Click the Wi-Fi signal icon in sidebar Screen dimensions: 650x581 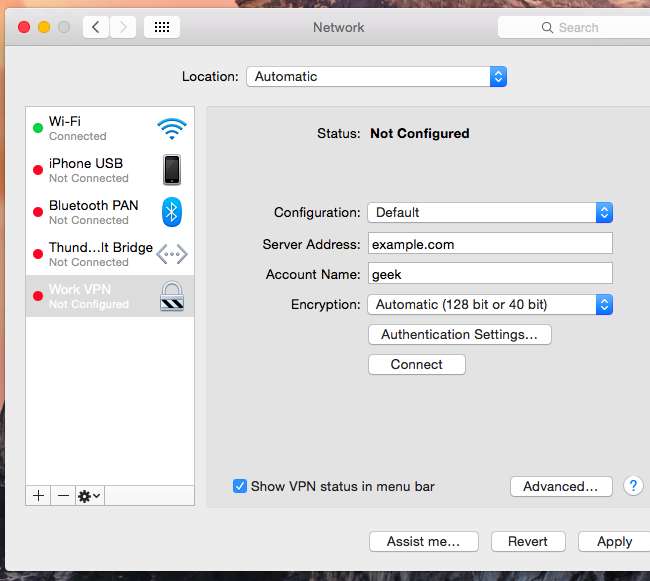click(x=172, y=128)
